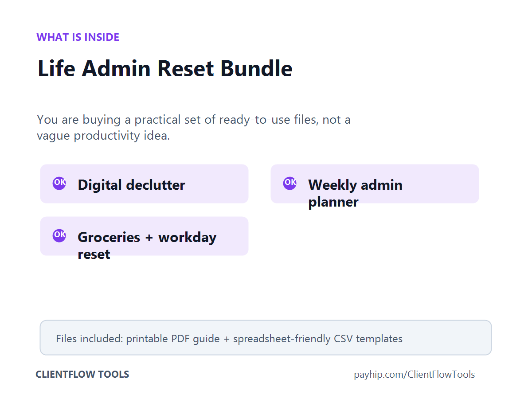Screen dimensions: 532x399
Task: Select the Digital declutter card title
Action: (131, 185)
